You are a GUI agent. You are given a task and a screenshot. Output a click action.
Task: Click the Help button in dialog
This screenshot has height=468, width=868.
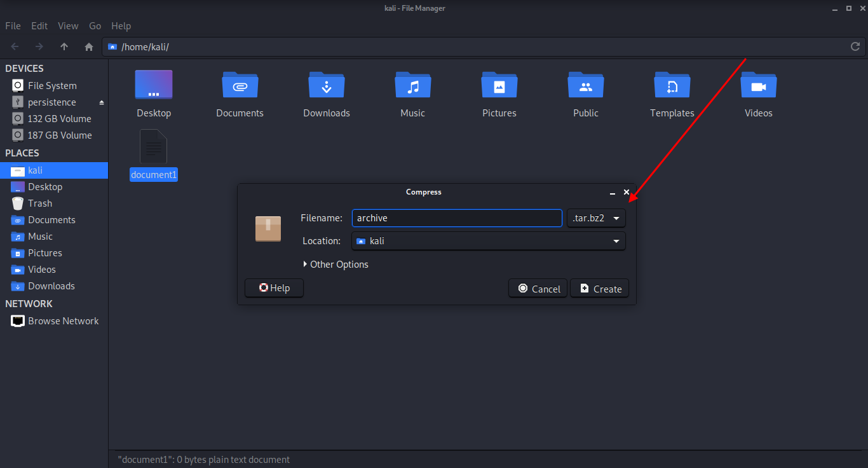click(x=274, y=288)
